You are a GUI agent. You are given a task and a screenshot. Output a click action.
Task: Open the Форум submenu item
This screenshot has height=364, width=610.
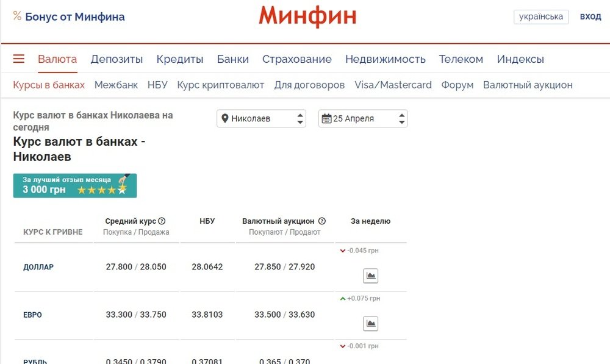pyautogui.click(x=457, y=85)
